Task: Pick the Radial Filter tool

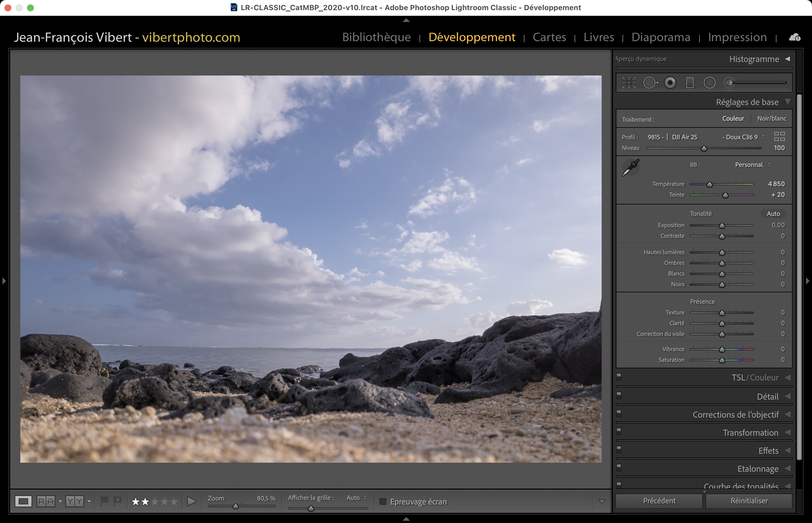Action: point(709,83)
